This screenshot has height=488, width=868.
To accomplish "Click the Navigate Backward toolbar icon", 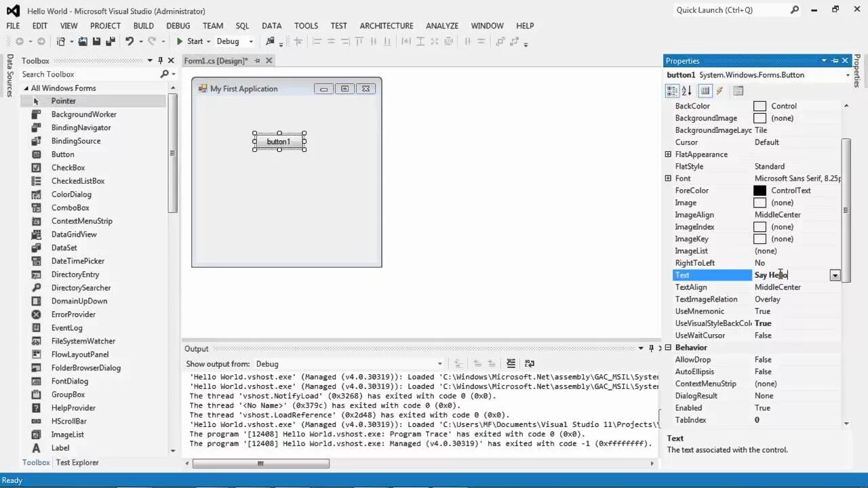I will pyautogui.click(x=20, y=41).
